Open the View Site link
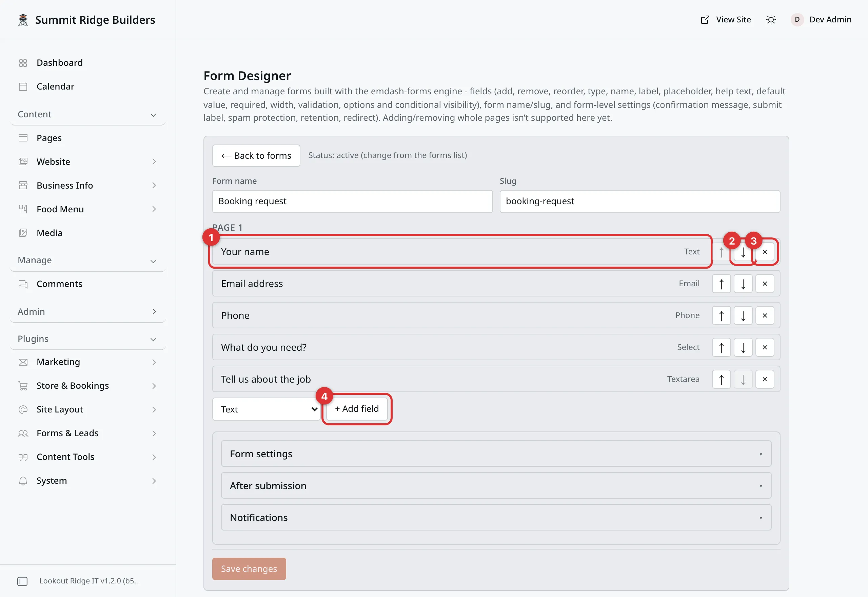This screenshot has height=597, width=868. point(726,19)
